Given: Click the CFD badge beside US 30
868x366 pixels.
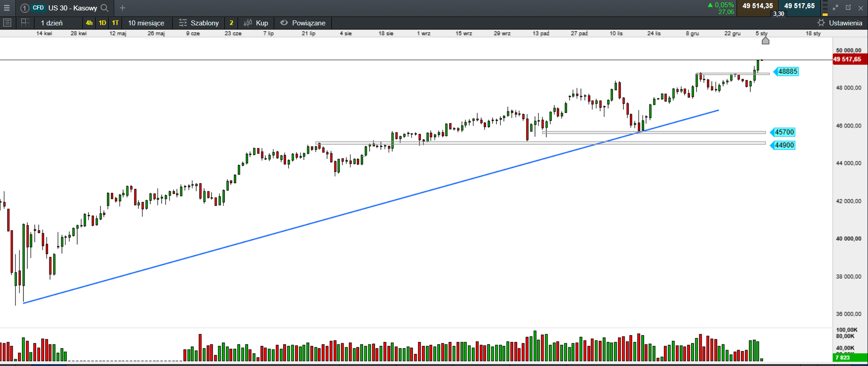Looking at the screenshot, I should click(39, 8).
